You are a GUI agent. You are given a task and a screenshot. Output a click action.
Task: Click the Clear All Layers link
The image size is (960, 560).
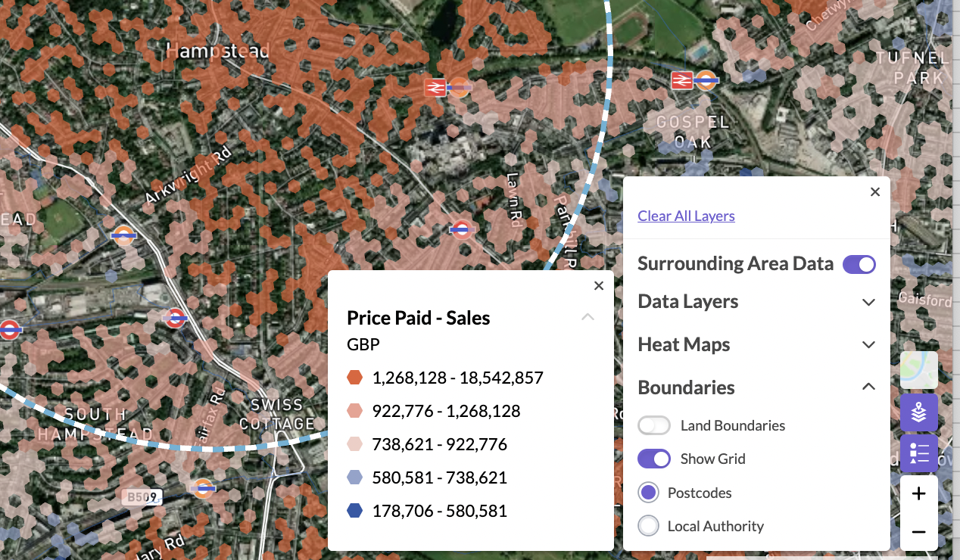point(686,216)
